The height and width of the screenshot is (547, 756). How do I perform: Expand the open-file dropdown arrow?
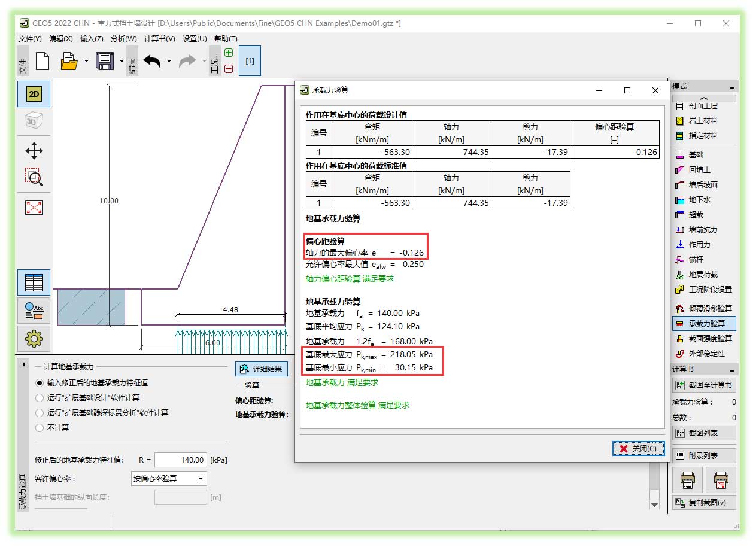click(86, 61)
